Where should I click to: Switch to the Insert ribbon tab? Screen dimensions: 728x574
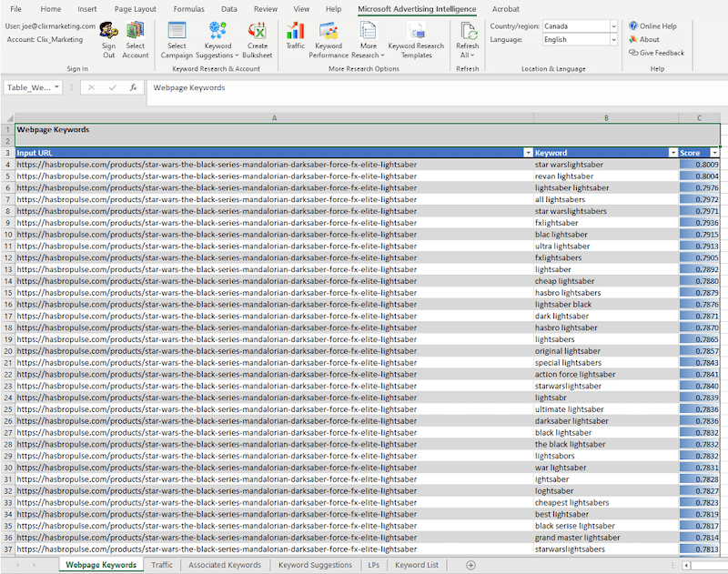coord(86,9)
